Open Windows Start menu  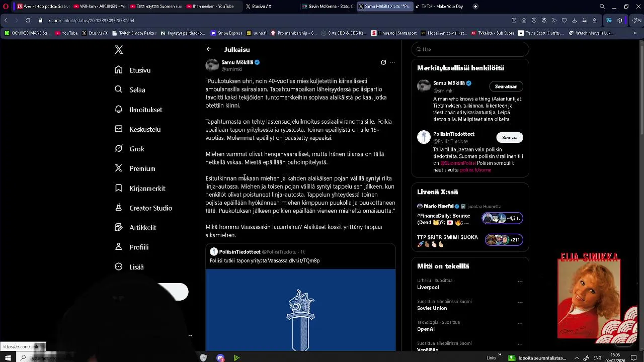pos(8,357)
